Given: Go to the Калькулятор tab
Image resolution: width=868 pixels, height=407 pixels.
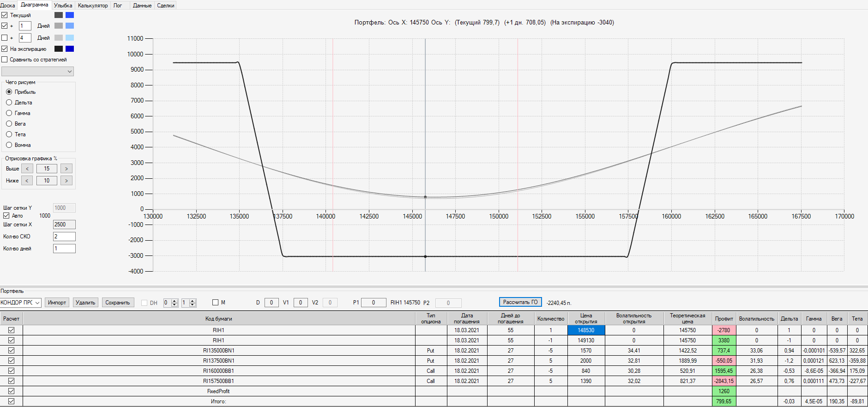Looking at the screenshot, I should [x=93, y=6].
